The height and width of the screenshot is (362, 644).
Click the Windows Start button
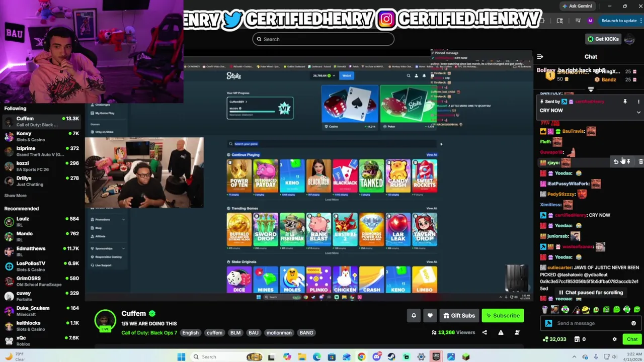(181, 357)
